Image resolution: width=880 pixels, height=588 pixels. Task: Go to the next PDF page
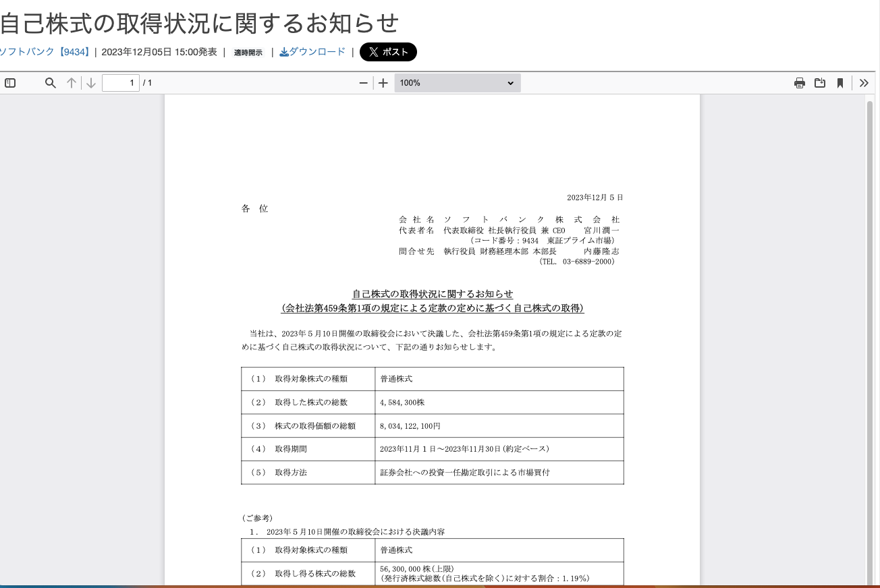(x=91, y=83)
